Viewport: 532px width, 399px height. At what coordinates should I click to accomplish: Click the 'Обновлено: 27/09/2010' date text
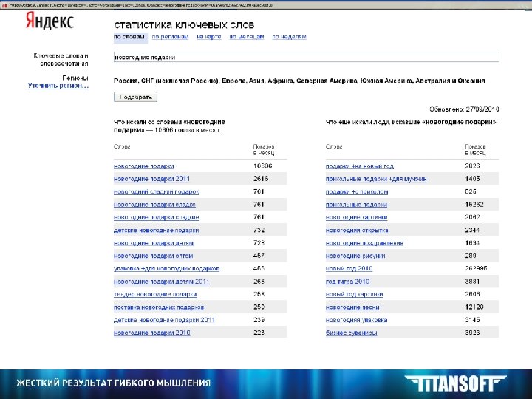tap(464, 109)
